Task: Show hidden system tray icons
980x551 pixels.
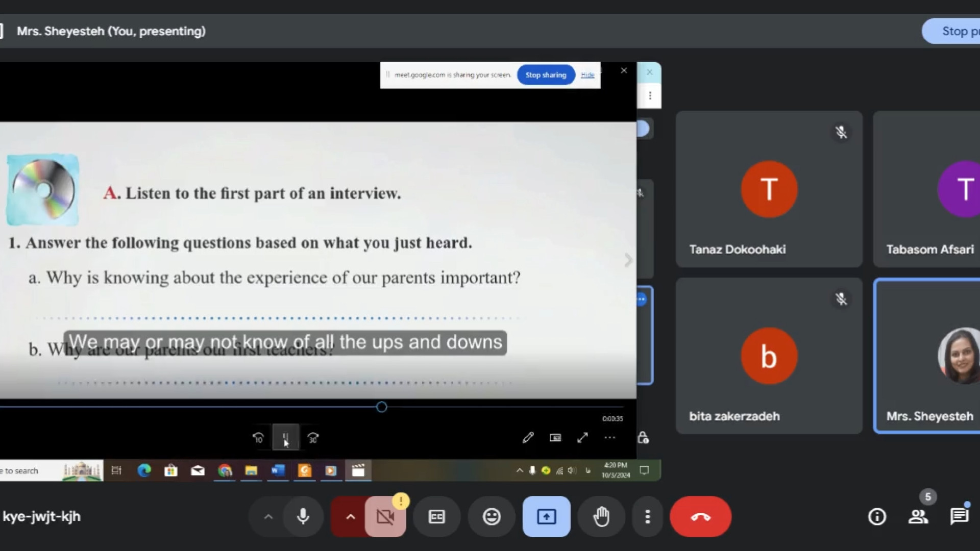Action: tap(520, 470)
